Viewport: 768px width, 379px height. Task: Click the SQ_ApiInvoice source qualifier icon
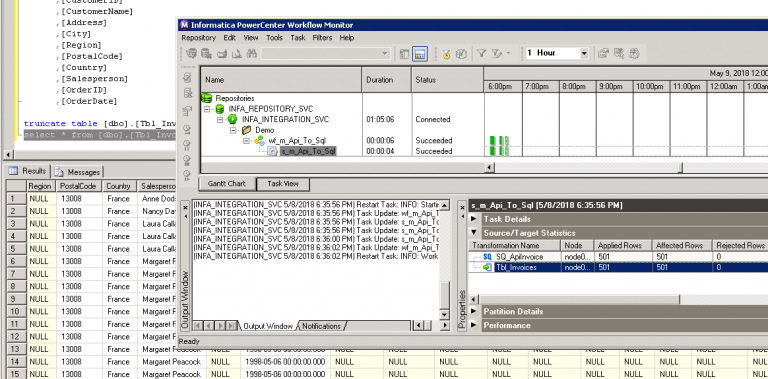coord(487,257)
